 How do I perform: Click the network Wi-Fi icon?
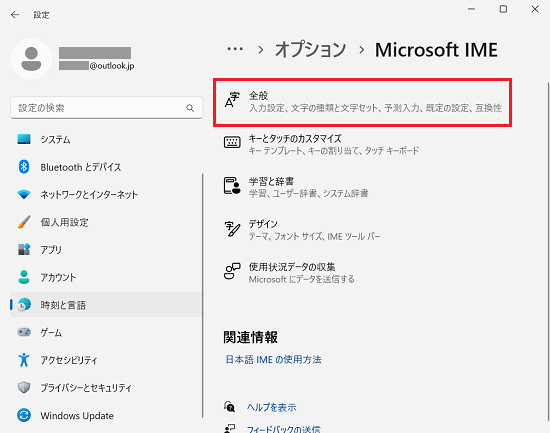click(24, 194)
